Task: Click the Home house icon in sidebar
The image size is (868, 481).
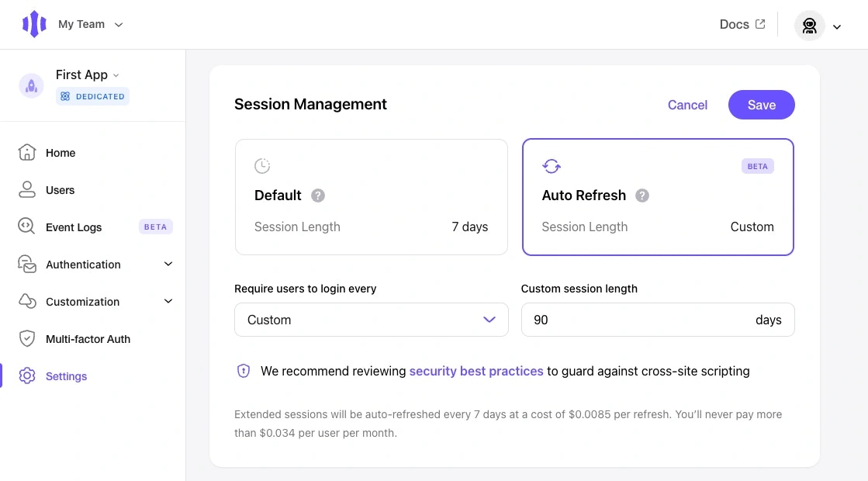Action: (x=26, y=152)
